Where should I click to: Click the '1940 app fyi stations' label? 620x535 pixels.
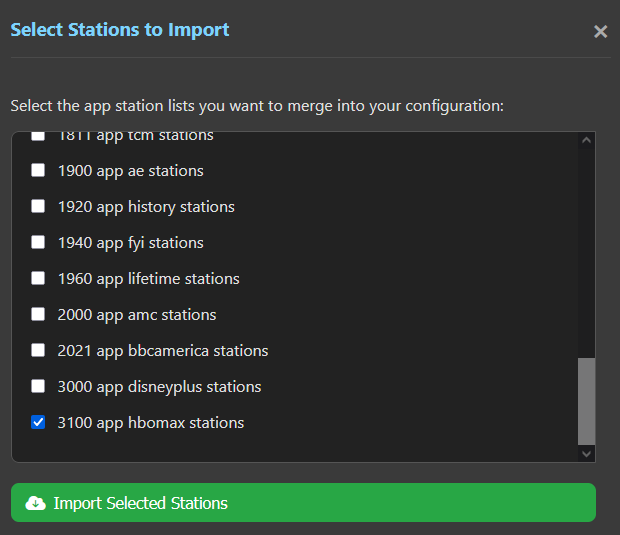pos(130,243)
